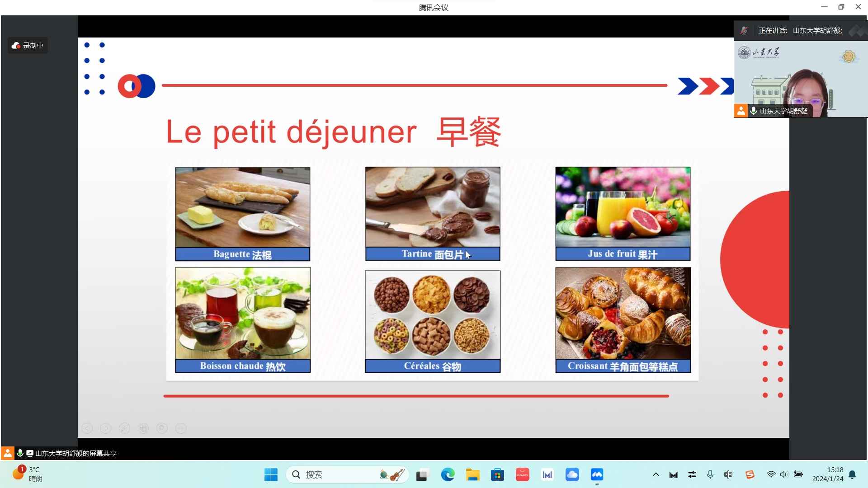This screenshot has height=488, width=868.
Task: Open volume control in system tray
Action: pyautogui.click(x=784, y=474)
